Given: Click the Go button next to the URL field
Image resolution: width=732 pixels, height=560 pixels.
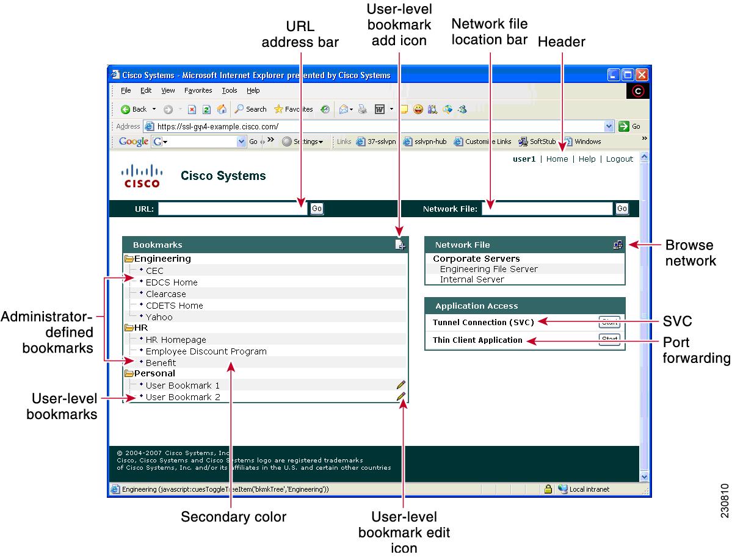Looking at the screenshot, I should (x=316, y=209).
